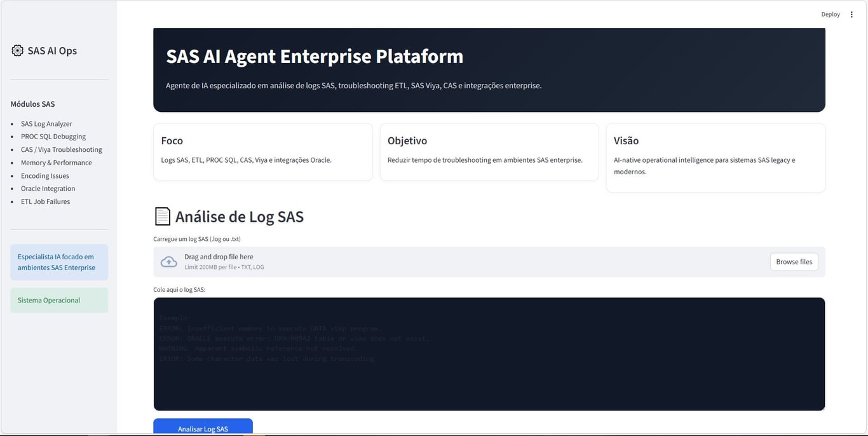
Task: Click the Módulos SAS heading
Action: coord(32,104)
